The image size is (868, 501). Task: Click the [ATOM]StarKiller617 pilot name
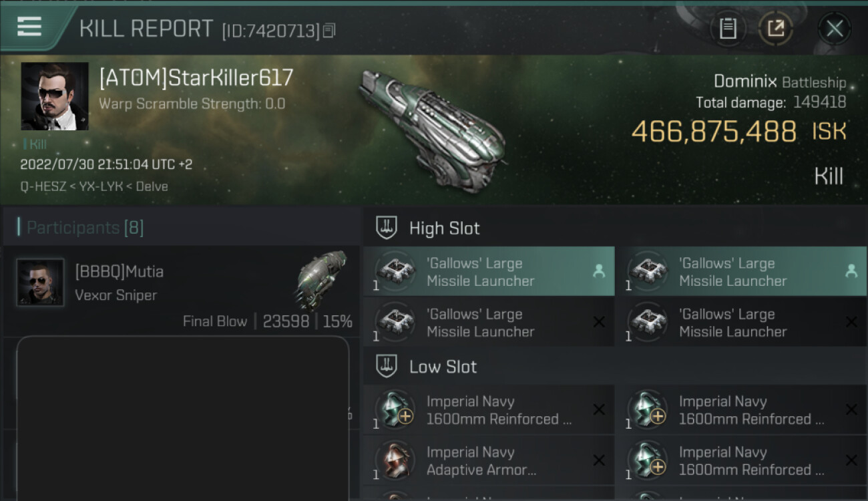coord(196,78)
